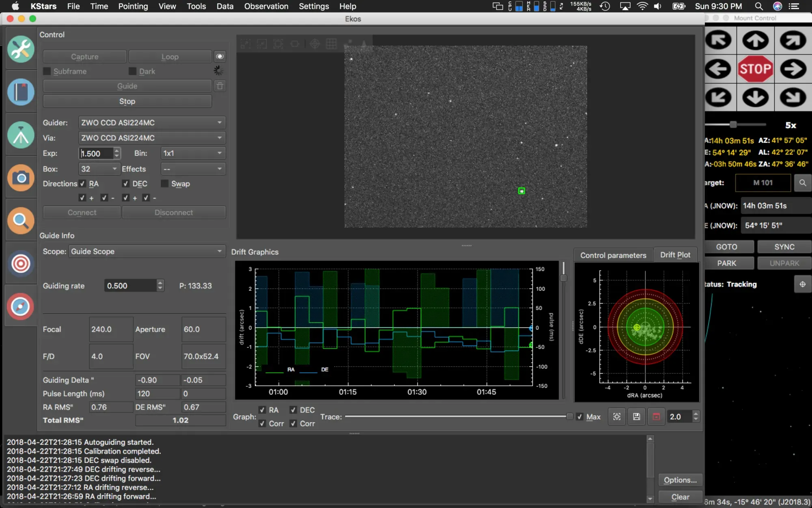Click the find target search icon
812x508 pixels.
pyautogui.click(x=802, y=183)
